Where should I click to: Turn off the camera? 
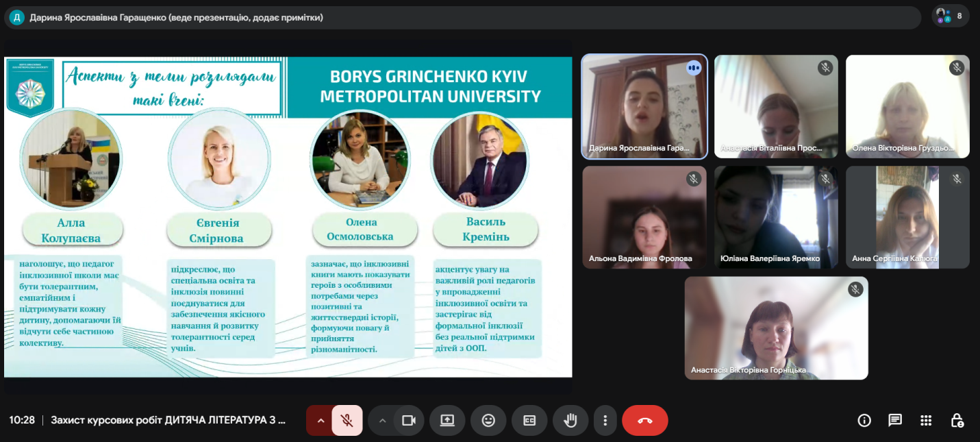pos(409,421)
